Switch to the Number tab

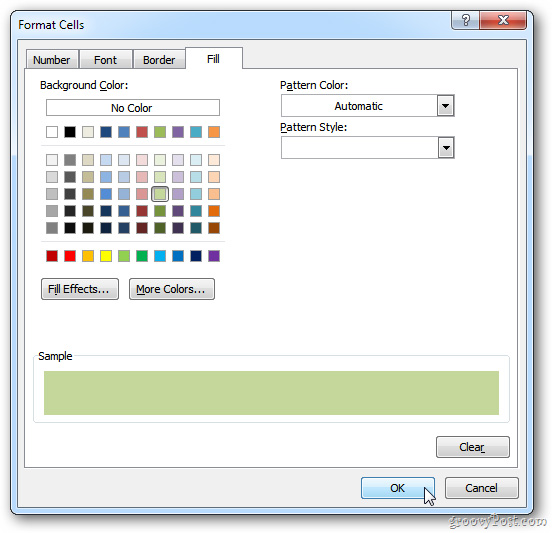point(52,59)
